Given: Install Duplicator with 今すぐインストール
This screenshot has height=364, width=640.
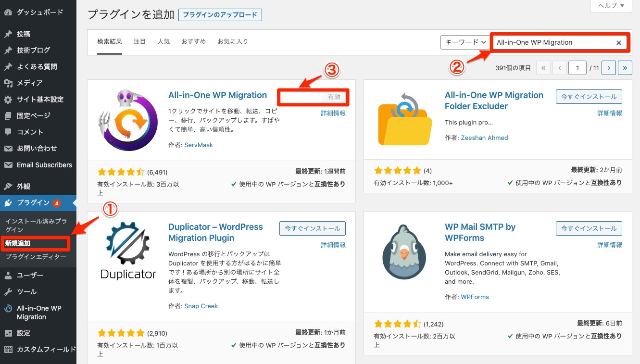Looking at the screenshot, I should tap(313, 228).
